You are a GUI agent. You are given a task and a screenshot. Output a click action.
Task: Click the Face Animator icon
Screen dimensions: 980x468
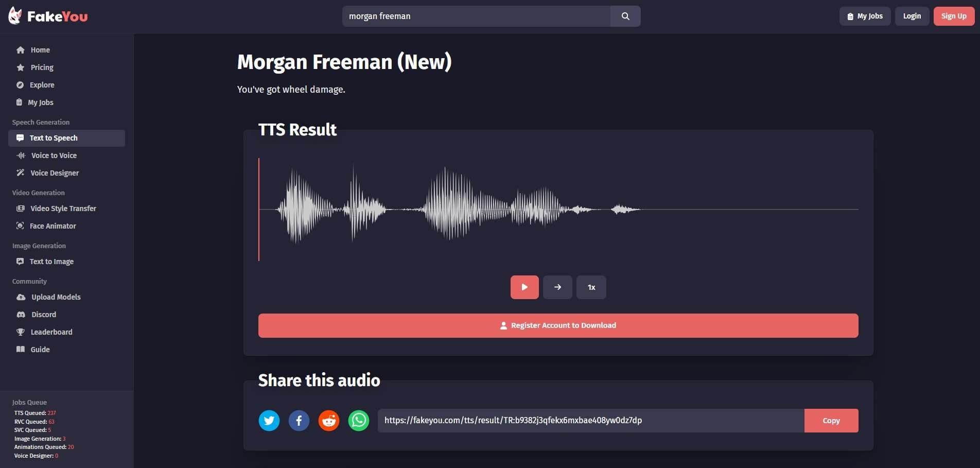point(20,226)
